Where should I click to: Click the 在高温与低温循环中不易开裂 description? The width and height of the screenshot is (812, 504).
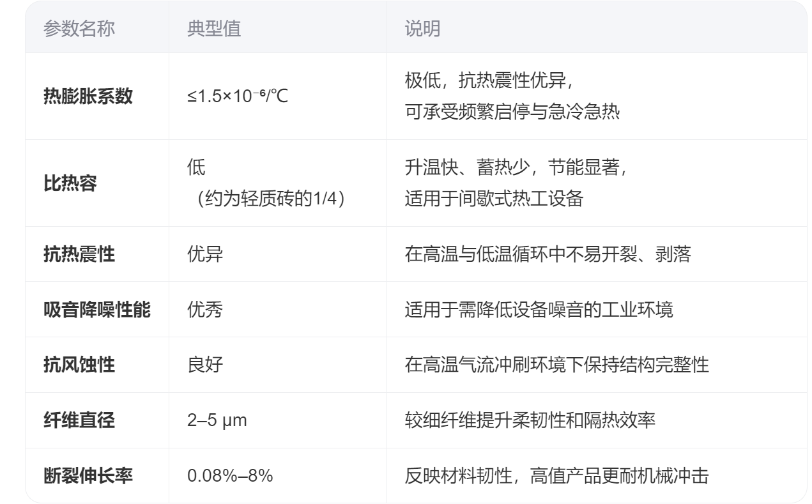(548, 254)
